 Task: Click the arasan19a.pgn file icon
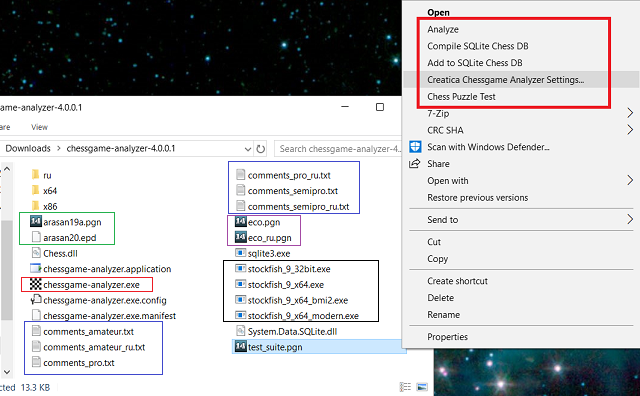click(x=36, y=221)
